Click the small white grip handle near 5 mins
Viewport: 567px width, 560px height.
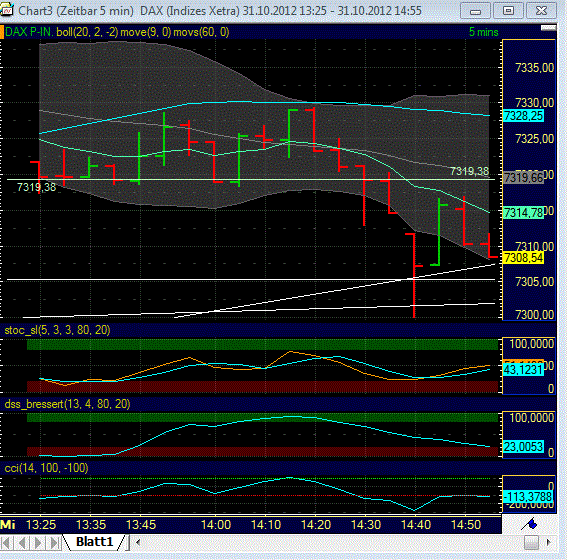[x=548, y=28]
